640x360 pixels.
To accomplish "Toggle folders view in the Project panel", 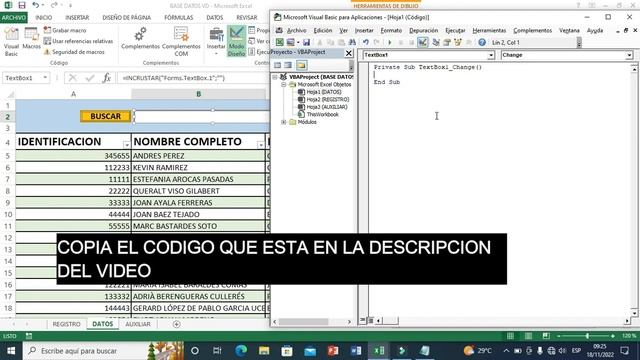I will 301,65.
